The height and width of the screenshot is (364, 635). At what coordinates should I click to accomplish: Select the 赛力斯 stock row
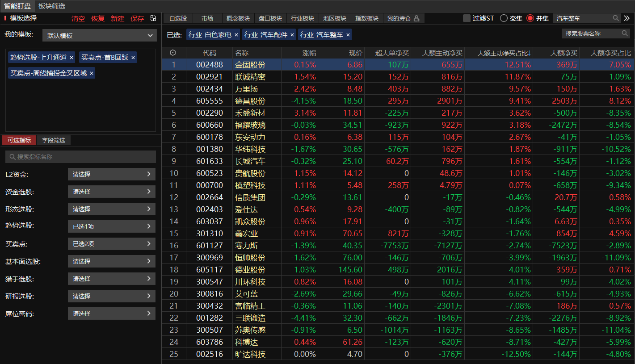[398, 246]
